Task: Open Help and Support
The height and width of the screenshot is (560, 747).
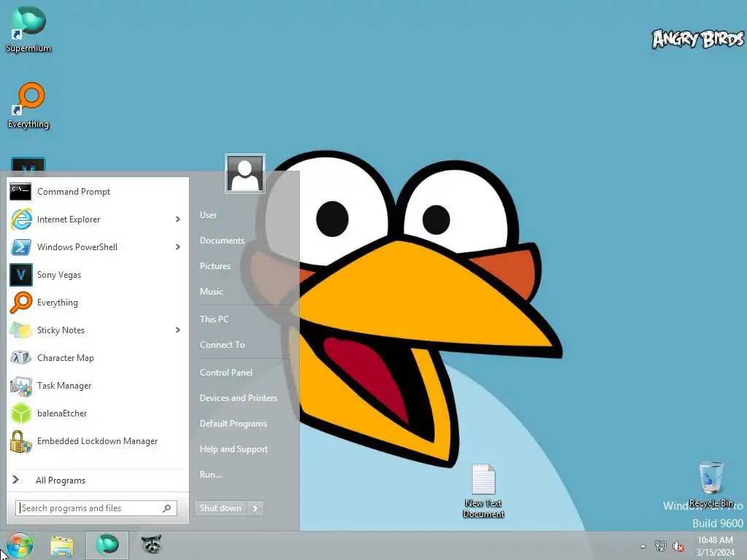Action: [234, 449]
